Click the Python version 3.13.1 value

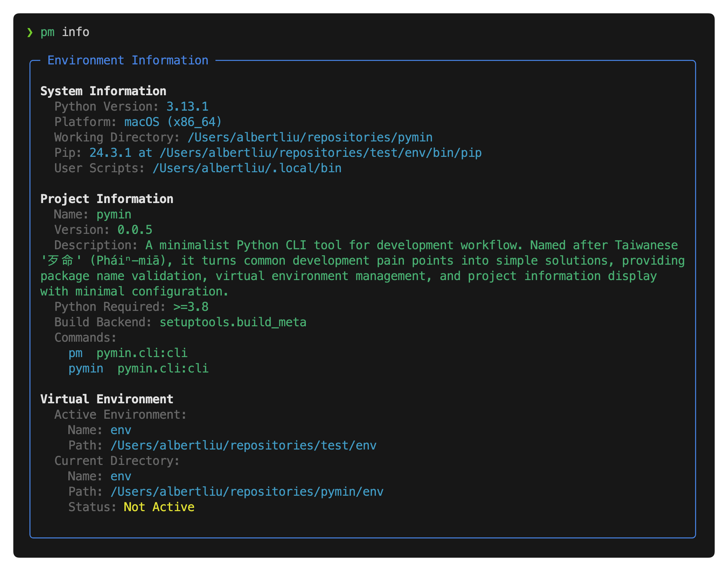(187, 107)
